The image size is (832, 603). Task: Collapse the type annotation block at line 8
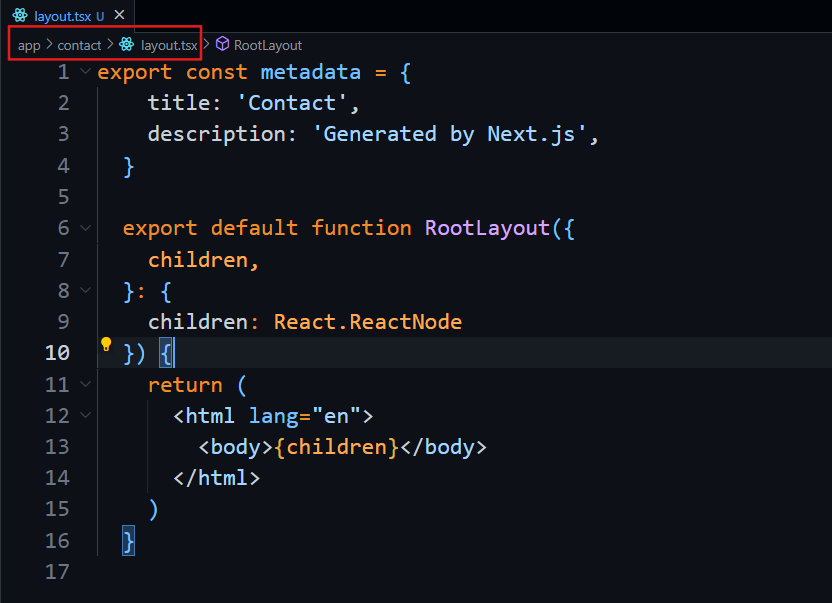pos(84,291)
